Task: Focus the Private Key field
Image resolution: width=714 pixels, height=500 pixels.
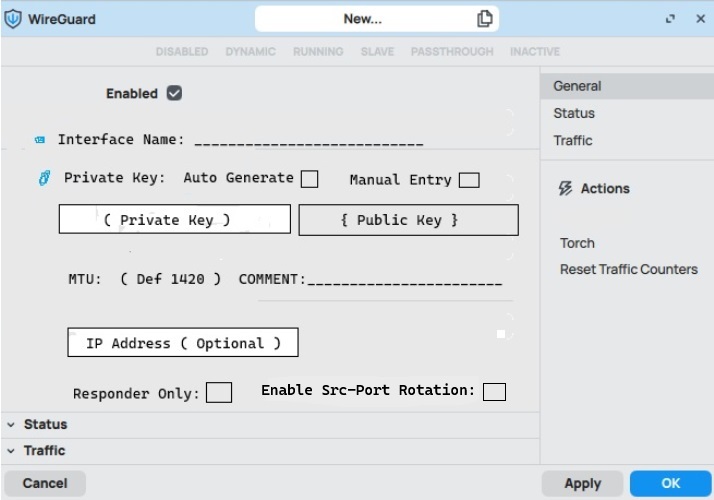Action: [175, 219]
